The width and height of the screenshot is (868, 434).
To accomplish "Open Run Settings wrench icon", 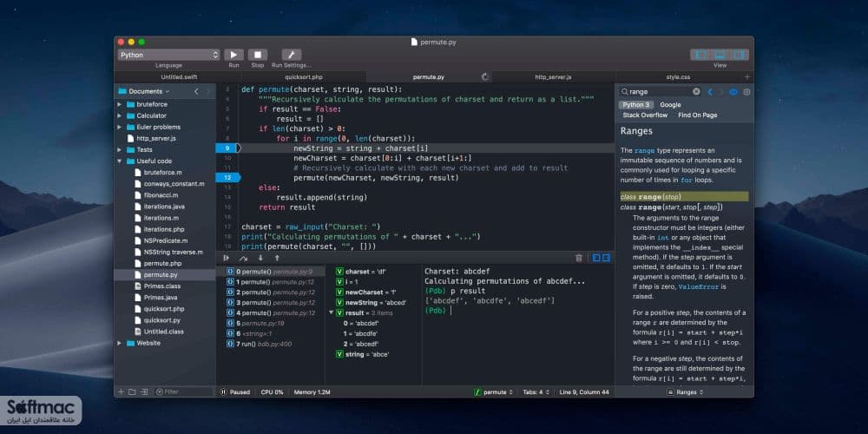I will tap(291, 55).
